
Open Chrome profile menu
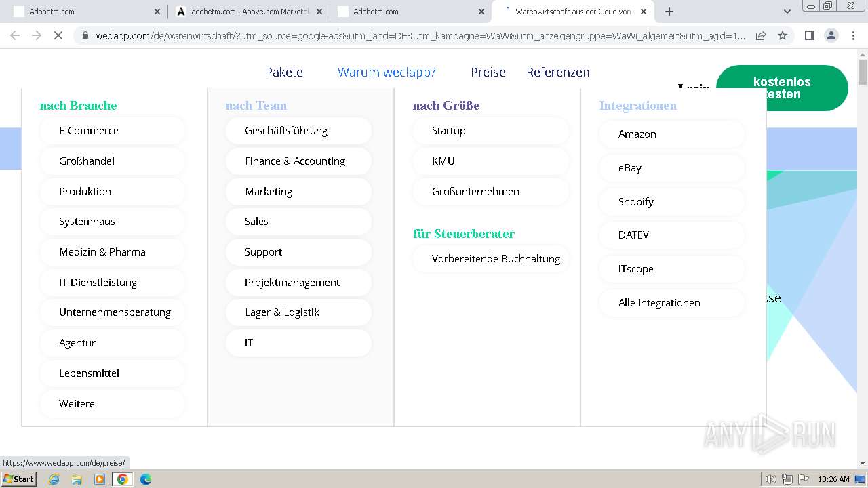pyautogui.click(x=831, y=35)
